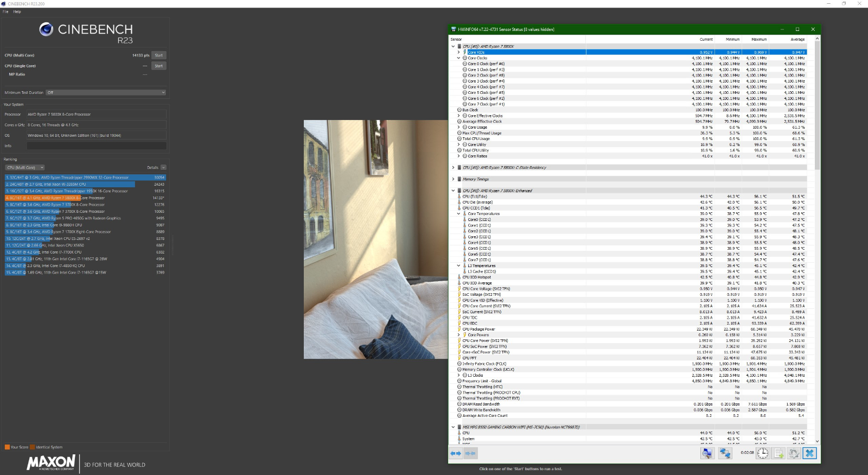Click thermometer icon beside CPU IOD Hotspot

coord(459,277)
